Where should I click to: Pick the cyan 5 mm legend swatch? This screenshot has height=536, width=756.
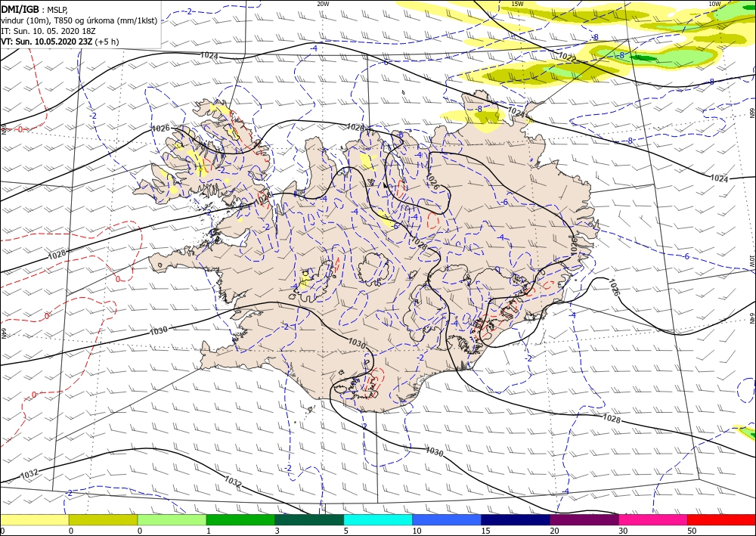tap(378, 519)
